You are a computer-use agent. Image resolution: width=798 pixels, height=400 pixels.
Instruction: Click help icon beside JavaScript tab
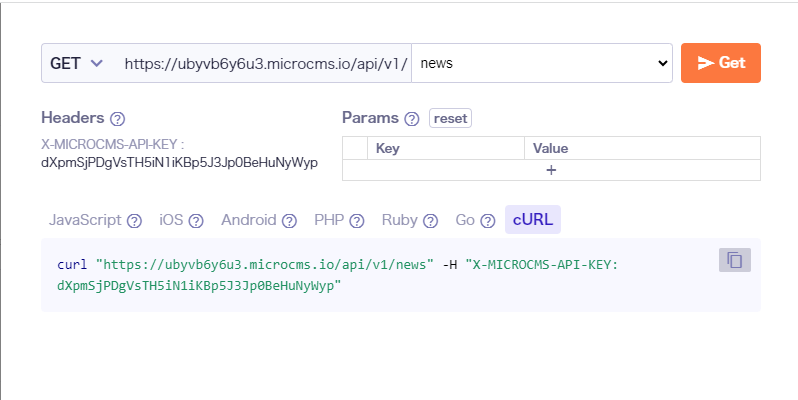pyautogui.click(x=135, y=221)
